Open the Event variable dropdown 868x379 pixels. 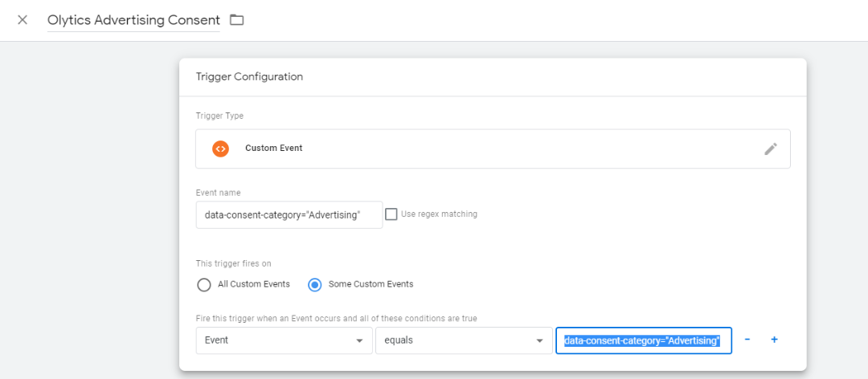tap(284, 340)
